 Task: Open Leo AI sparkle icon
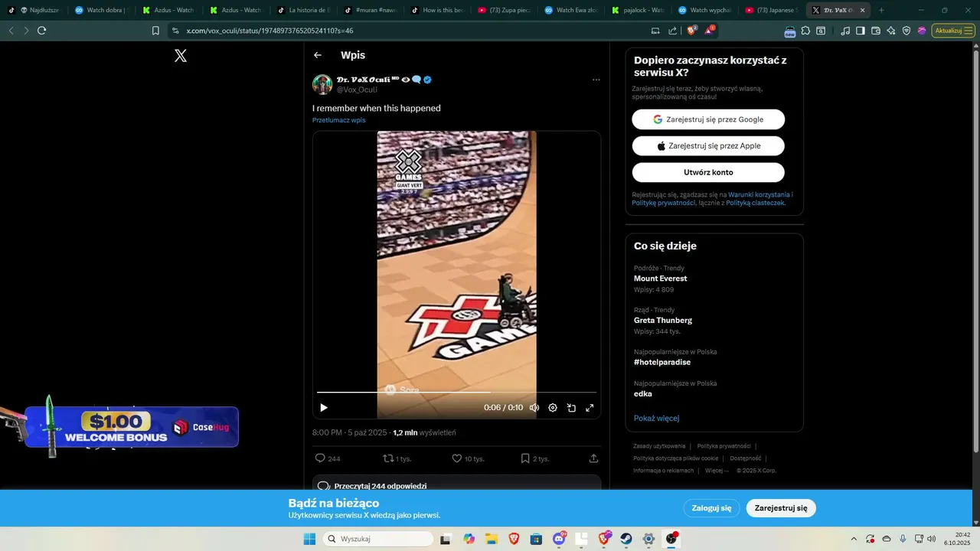tap(891, 31)
